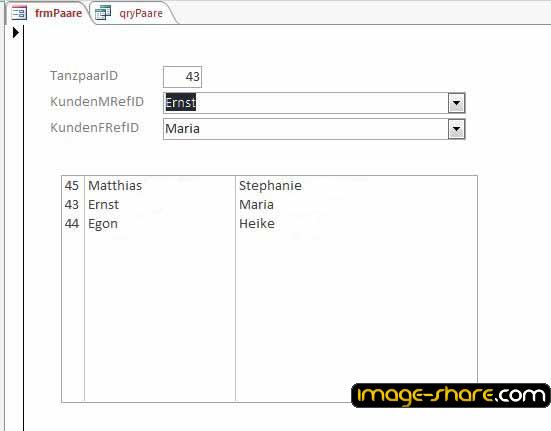Click ID 45 in the list box
Viewport: 551px width, 431px height.
(72, 185)
